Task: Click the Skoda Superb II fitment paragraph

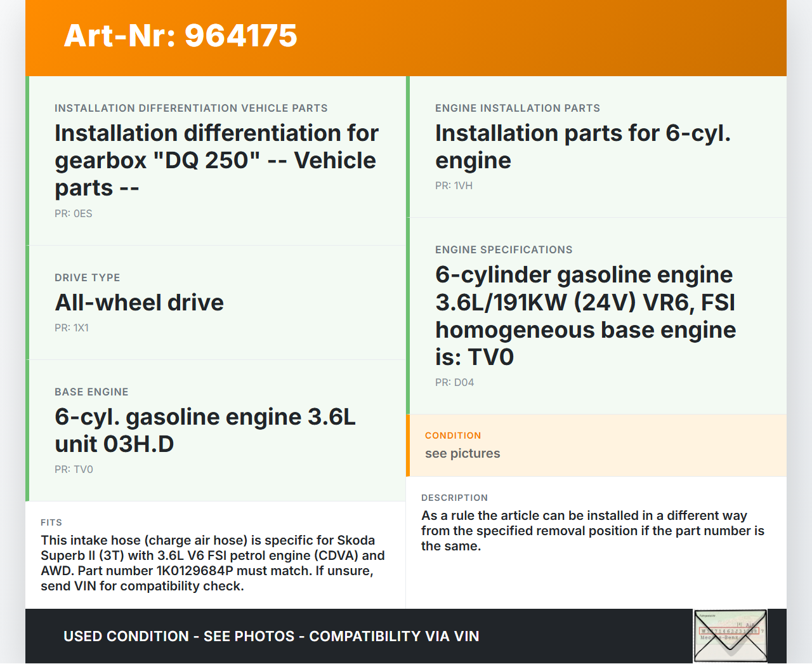Action: pos(213,563)
